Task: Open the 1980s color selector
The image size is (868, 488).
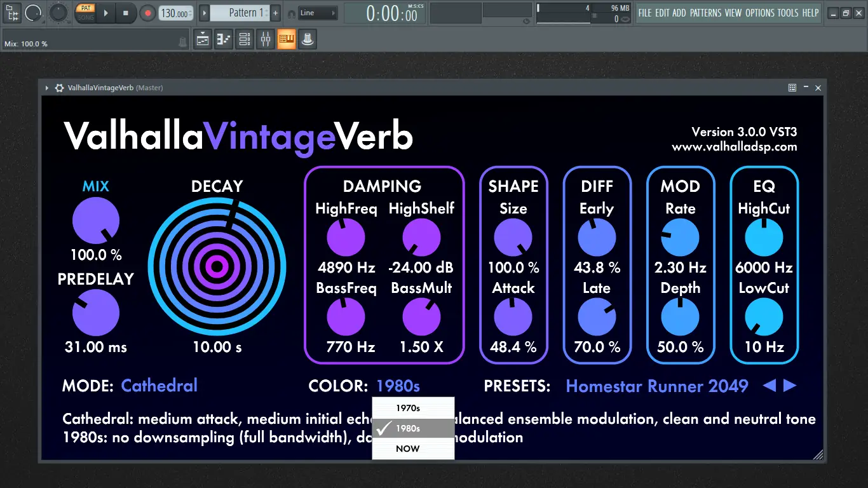Action: (x=398, y=386)
